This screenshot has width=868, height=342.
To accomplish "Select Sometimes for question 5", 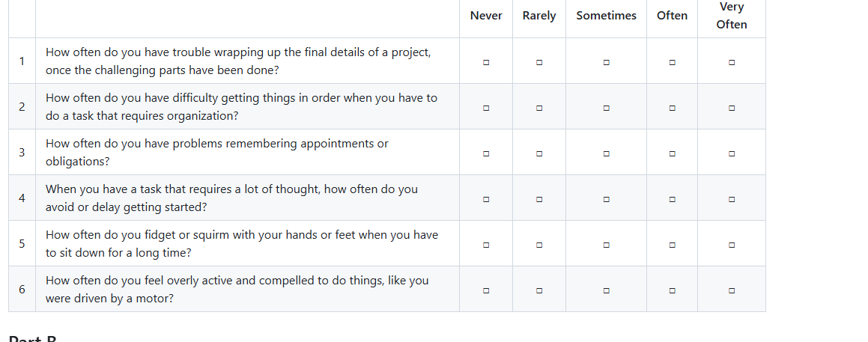I will 606,245.
